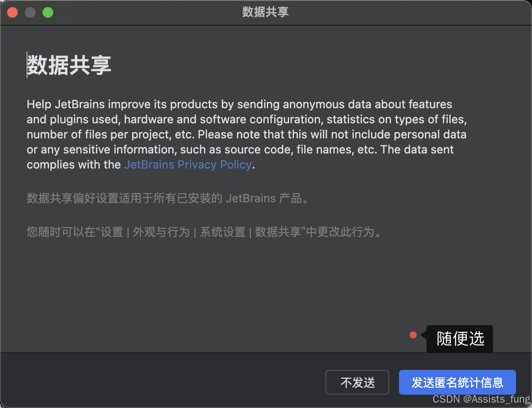
Task: Click the 数据共享 window title bar text
Action: tap(266, 12)
